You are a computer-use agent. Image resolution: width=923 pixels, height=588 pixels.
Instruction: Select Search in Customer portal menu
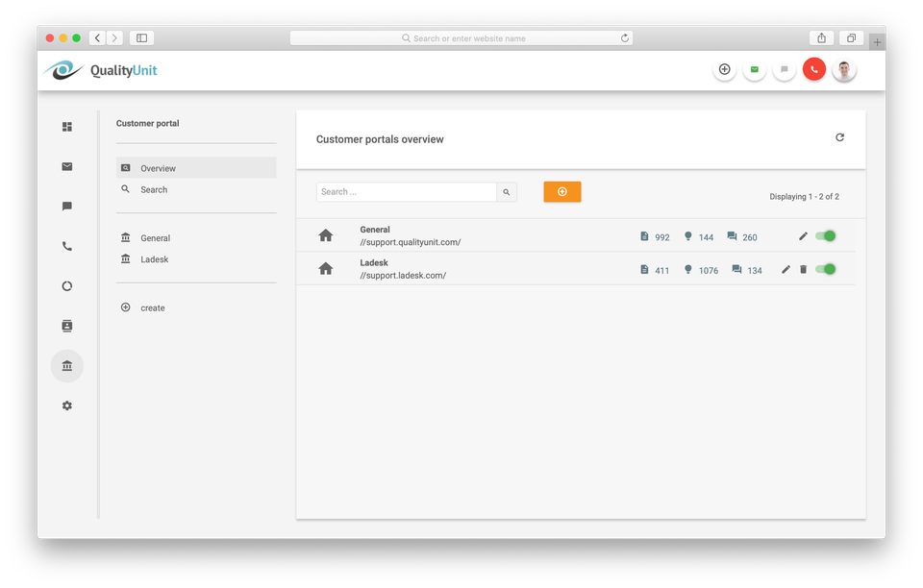pos(154,190)
